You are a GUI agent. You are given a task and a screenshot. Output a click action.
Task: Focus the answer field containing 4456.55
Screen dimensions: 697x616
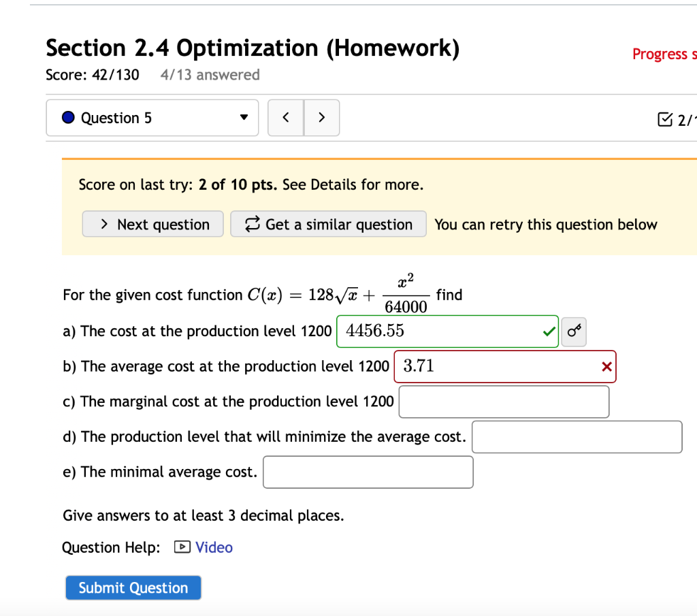coord(447,331)
